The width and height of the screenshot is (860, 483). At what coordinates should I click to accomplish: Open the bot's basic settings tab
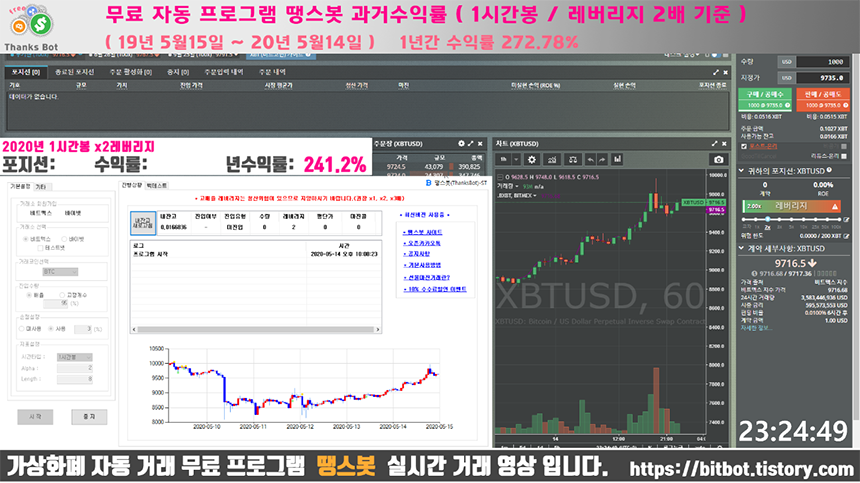20,187
